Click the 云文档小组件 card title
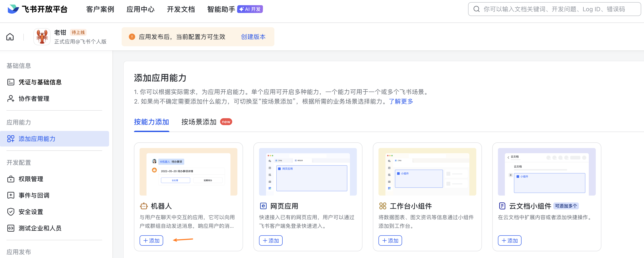 [x=530, y=206]
